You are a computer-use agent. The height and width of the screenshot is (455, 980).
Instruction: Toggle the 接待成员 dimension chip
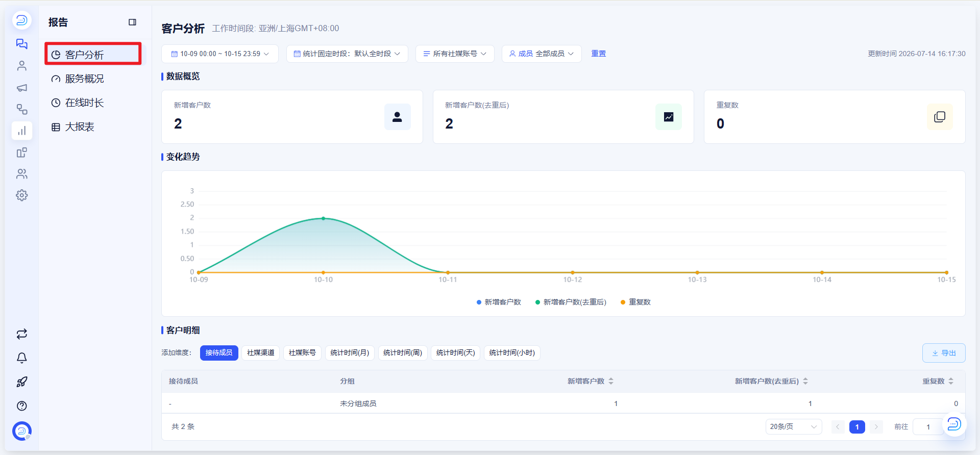tap(219, 353)
